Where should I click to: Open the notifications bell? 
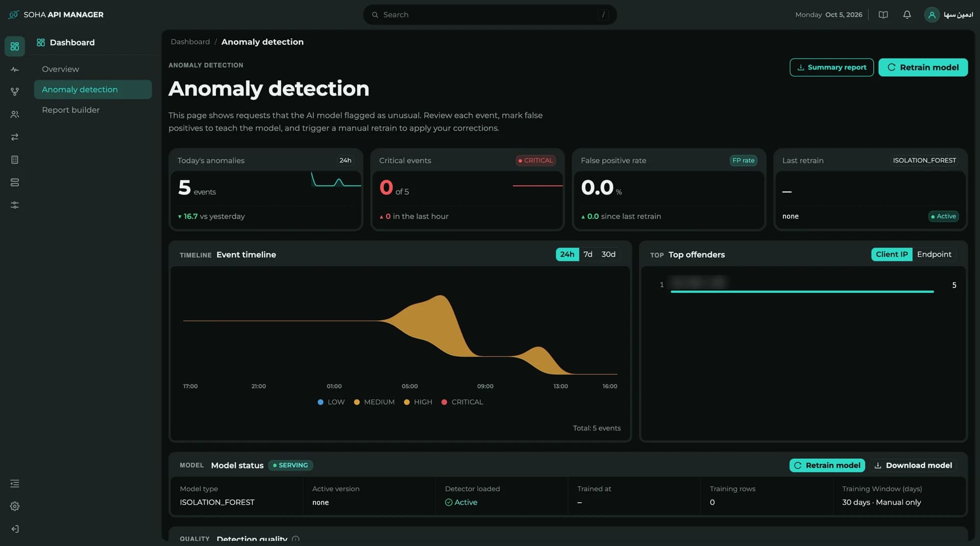coord(907,15)
